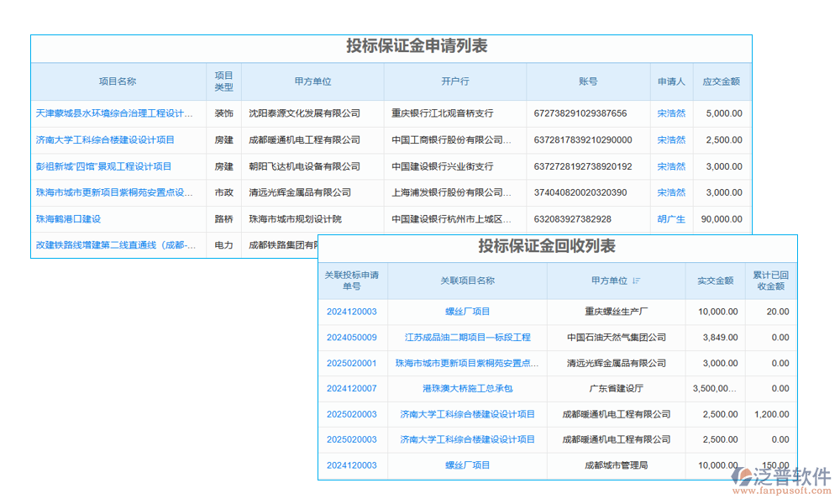The height and width of the screenshot is (504, 840).
Task: Open 济南大学工科综合楼建设设计项目 in recovery list
Action: click(466, 413)
